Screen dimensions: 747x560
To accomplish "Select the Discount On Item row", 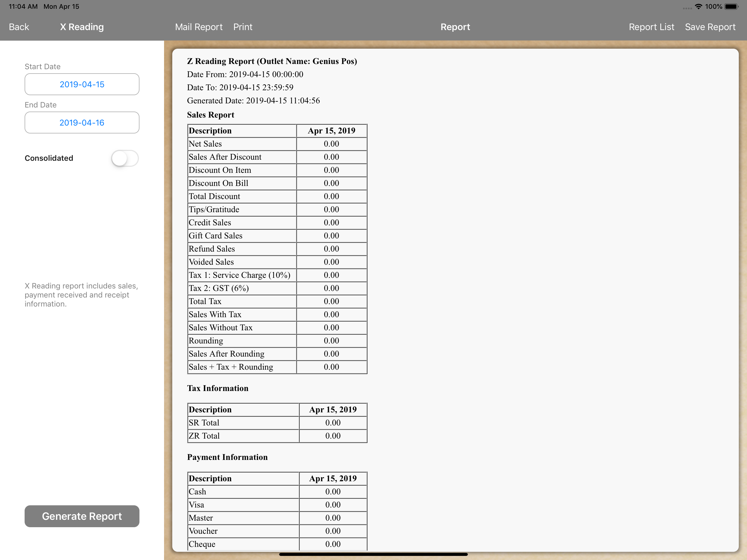I will point(277,170).
